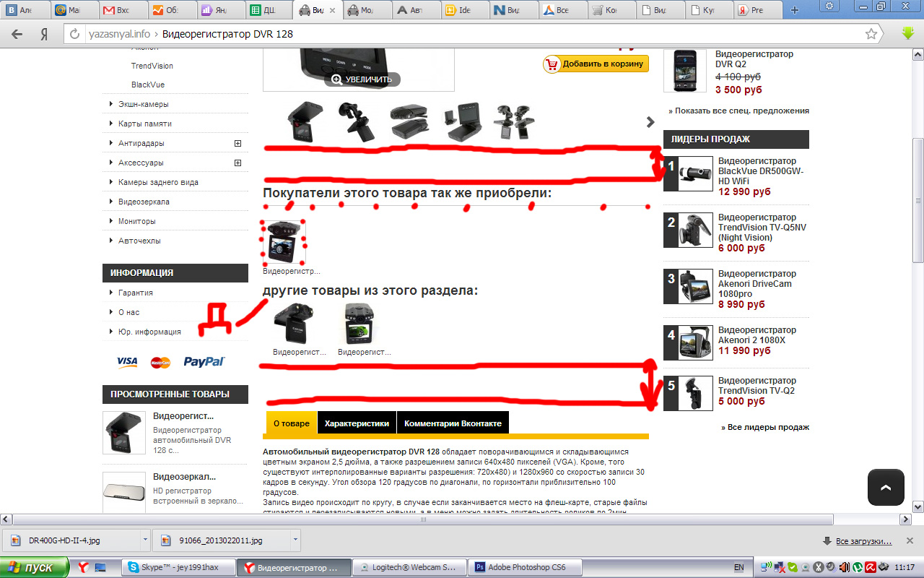Open Видеорегистратор Akenori 2 1080X link
This screenshot has width=924, height=578.
(757, 335)
